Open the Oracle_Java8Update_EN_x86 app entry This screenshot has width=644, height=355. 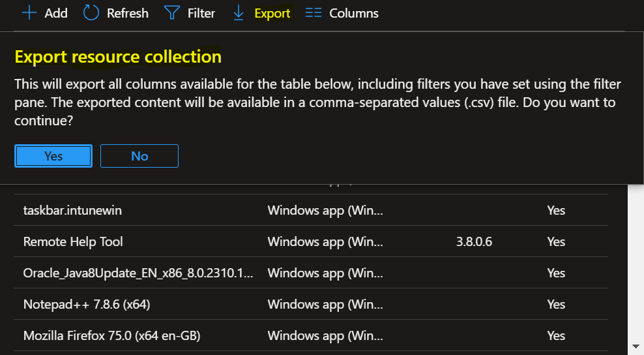[x=138, y=273]
